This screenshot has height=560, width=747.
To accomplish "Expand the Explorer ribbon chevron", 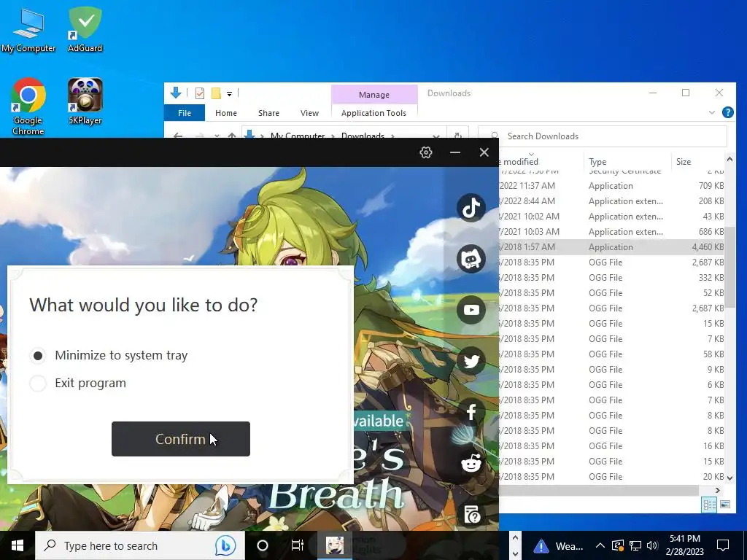I will click(x=712, y=112).
